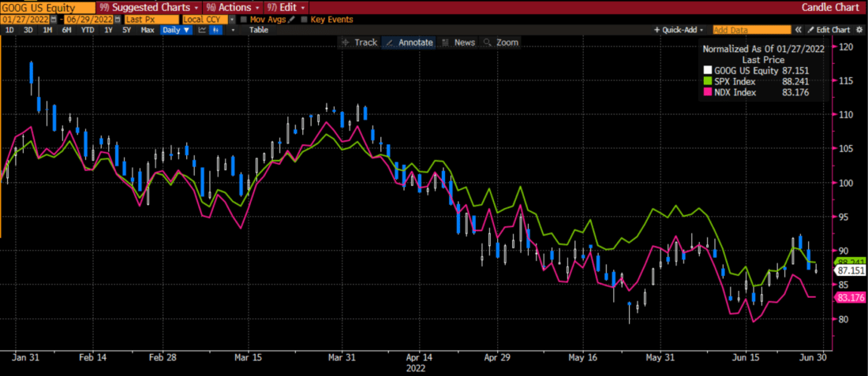
Task: Open the Actions dropdown menu
Action: [233, 8]
